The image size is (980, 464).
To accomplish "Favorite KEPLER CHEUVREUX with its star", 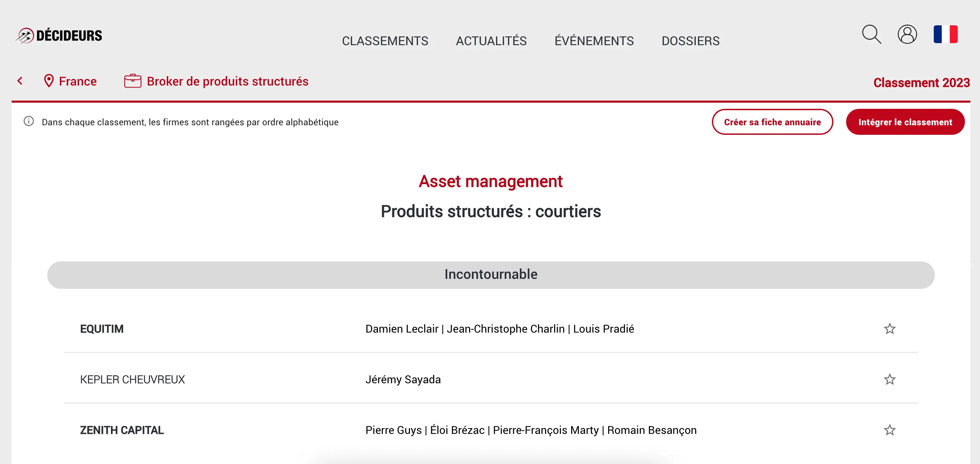I will pyautogui.click(x=890, y=379).
